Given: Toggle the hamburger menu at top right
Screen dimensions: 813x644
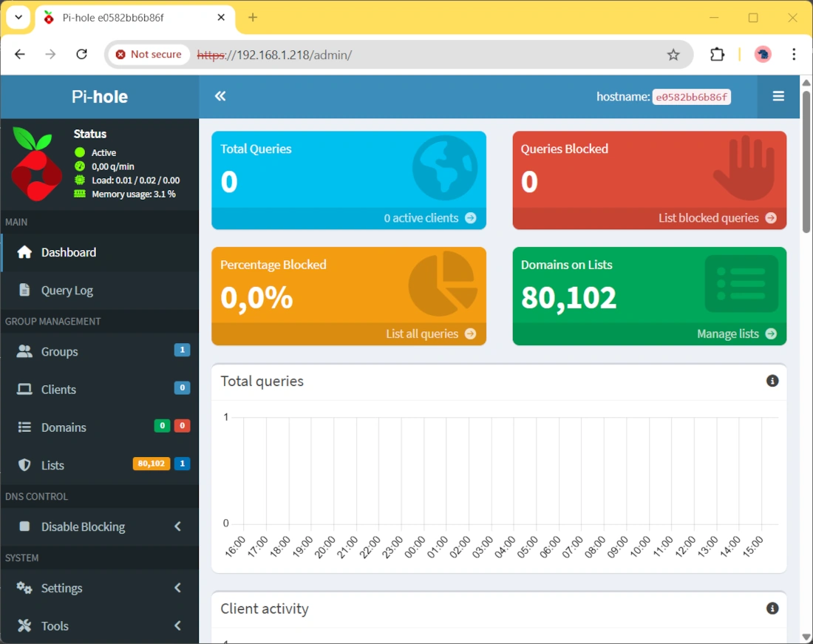Looking at the screenshot, I should 778,96.
